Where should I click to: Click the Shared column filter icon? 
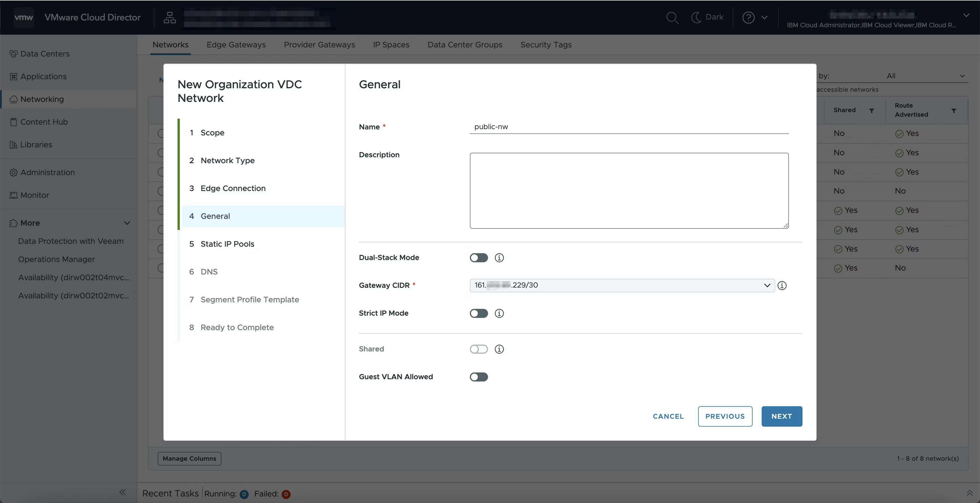[x=871, y=110]
